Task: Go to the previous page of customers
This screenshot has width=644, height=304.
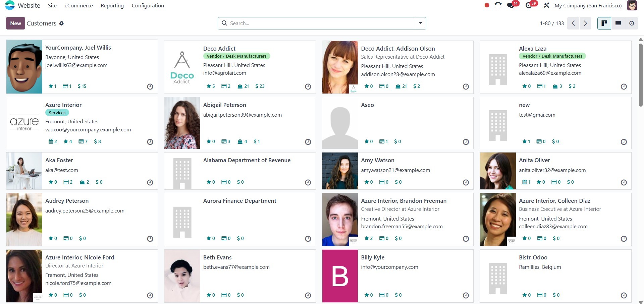Action: [573, 23]
